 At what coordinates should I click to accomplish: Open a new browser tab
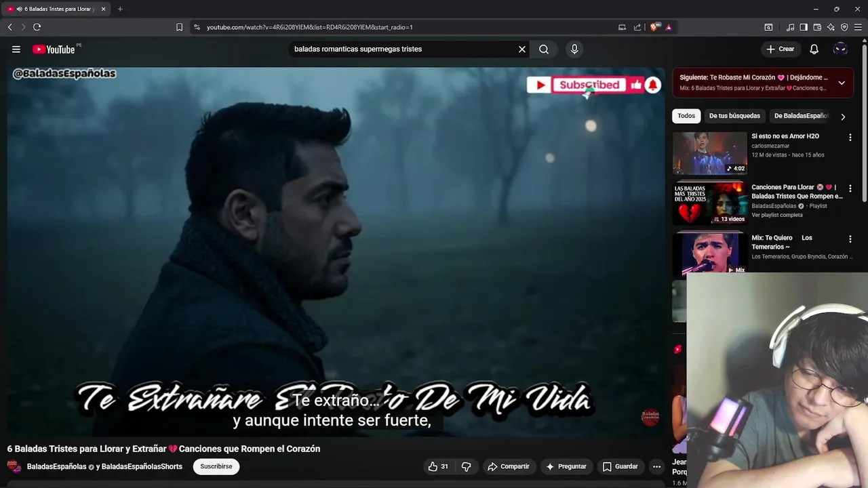[x=120, y=9]
